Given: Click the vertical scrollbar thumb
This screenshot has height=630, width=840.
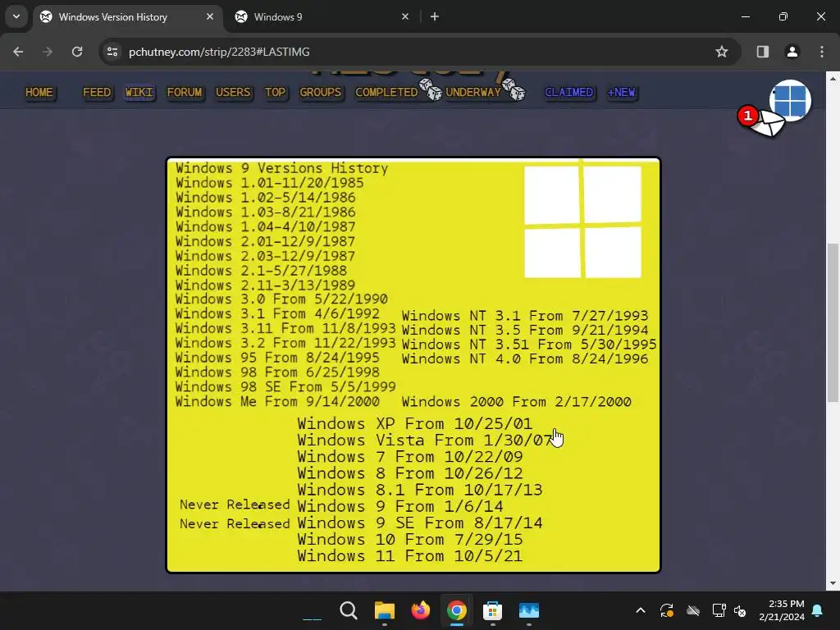Looking at the screenshot, I should [833, 322].
